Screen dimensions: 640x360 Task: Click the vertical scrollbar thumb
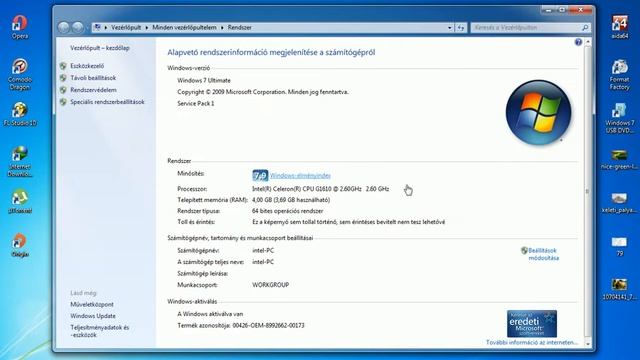coord(588,191)
